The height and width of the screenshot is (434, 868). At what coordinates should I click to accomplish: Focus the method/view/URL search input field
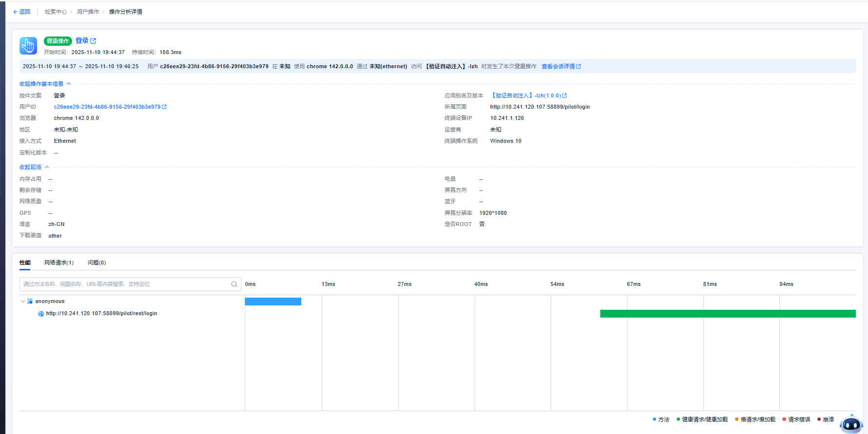click(126, 284)
